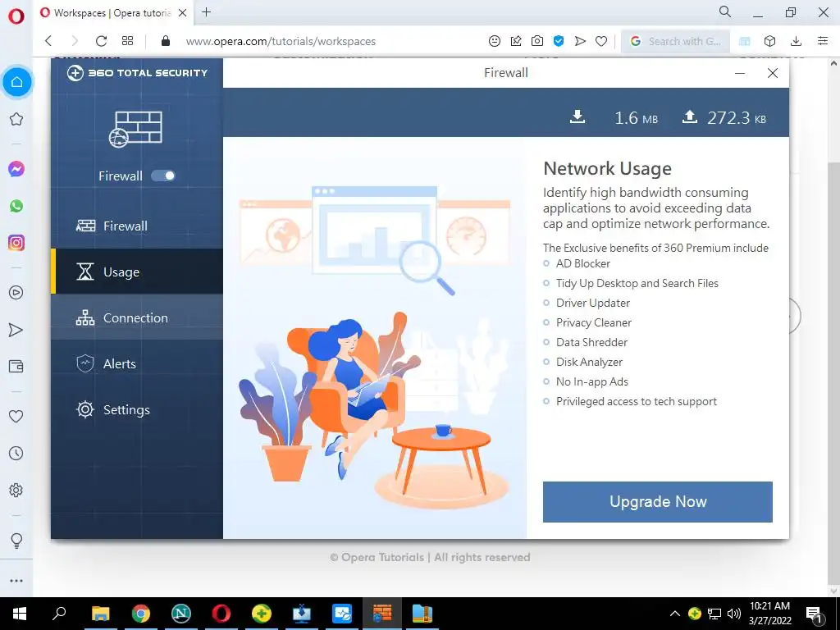The width and height of the screenshot is (840, 630).
Task: Open the taskbar clock and date
Action: click(769, 614)
